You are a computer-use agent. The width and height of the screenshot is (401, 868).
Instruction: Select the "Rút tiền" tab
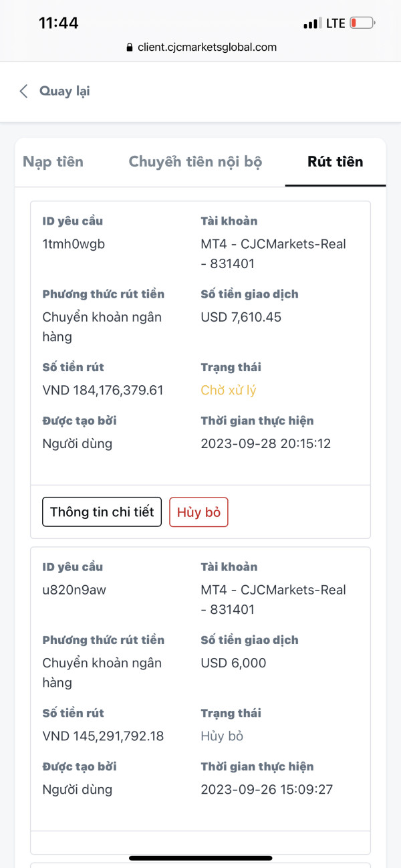click(335, 162)
